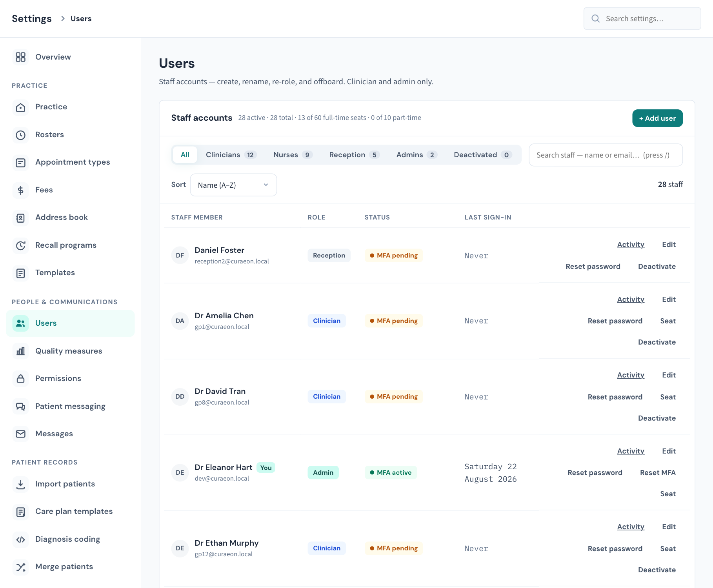Switch to the Admins tab
Screen dimensions: 713x588
click(x=417, y=155)
